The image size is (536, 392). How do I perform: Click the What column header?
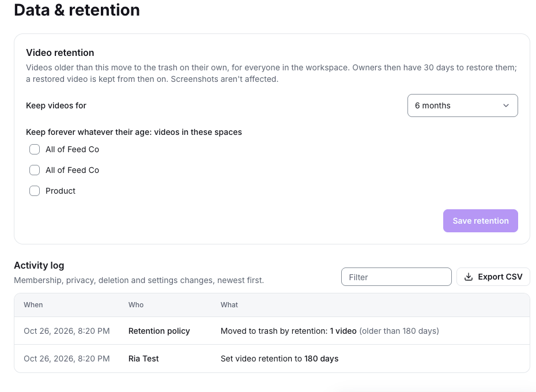coord(229,305)
